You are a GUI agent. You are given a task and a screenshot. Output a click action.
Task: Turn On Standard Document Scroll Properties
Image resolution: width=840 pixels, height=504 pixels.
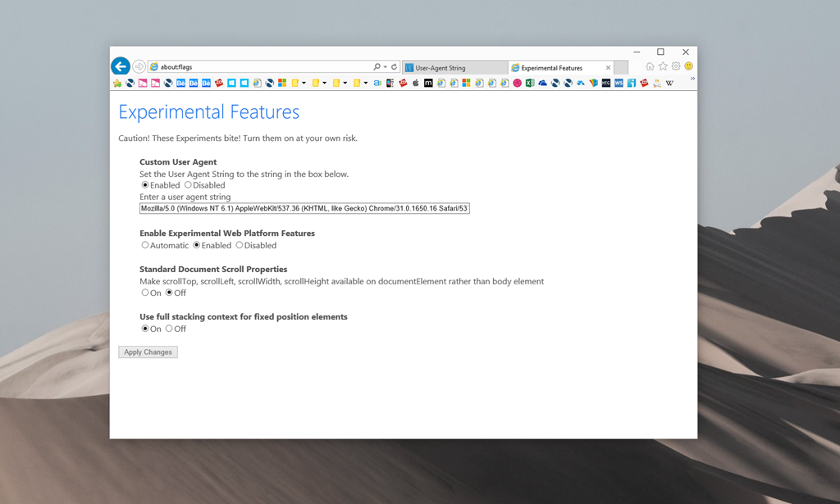coord(145,293)
